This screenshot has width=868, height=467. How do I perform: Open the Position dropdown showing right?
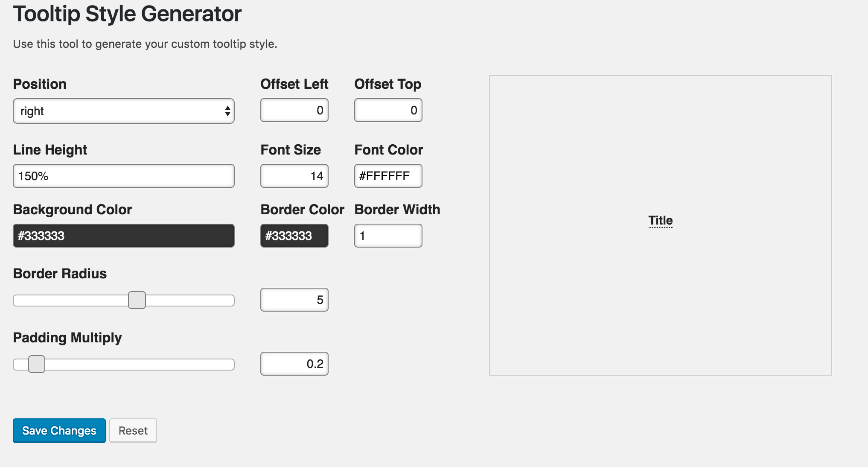point(124,111)
